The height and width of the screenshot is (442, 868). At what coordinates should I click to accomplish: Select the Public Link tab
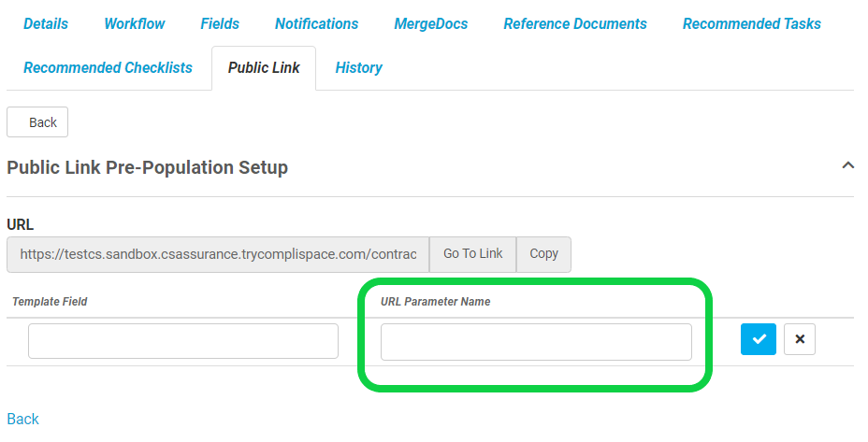coord(264,67)
